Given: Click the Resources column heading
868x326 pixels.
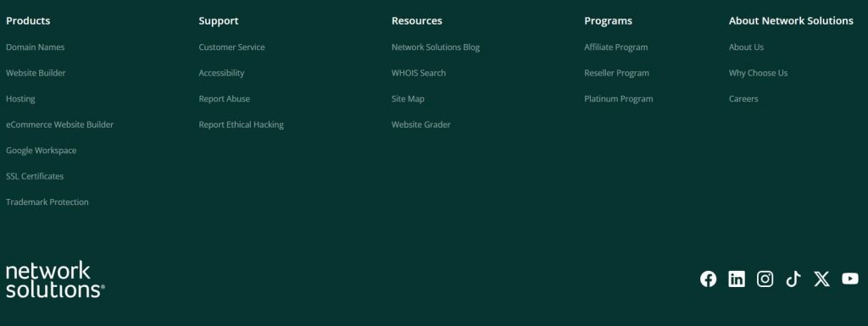Looking at the screenshot, I should click(417, 20).
